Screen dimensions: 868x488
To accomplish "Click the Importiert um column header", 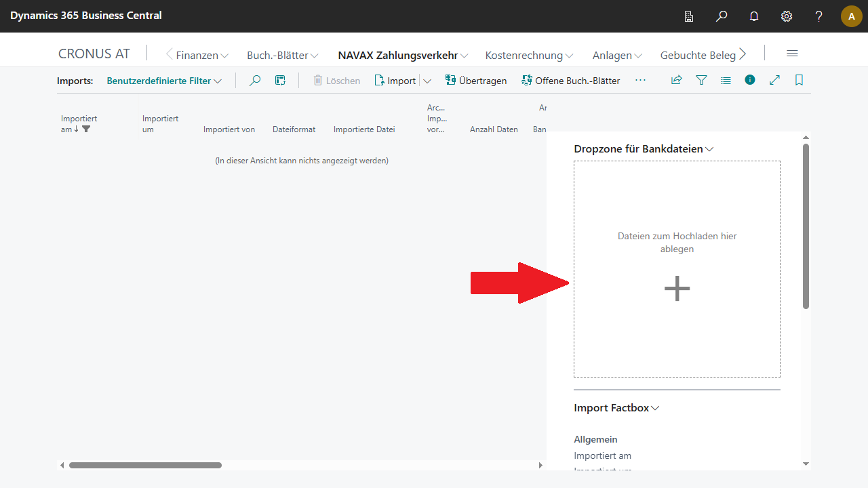I will [160, 124].
